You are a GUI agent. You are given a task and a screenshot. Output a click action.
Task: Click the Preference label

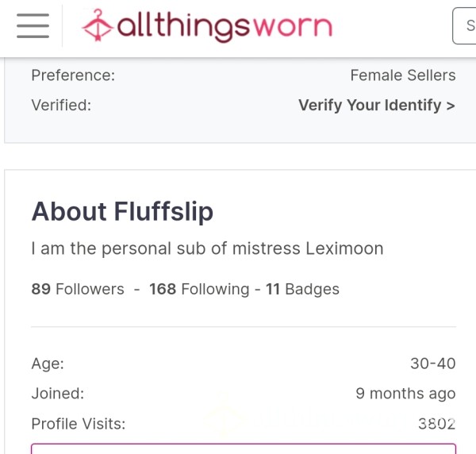pyautogui.click(x=73, y=75)
